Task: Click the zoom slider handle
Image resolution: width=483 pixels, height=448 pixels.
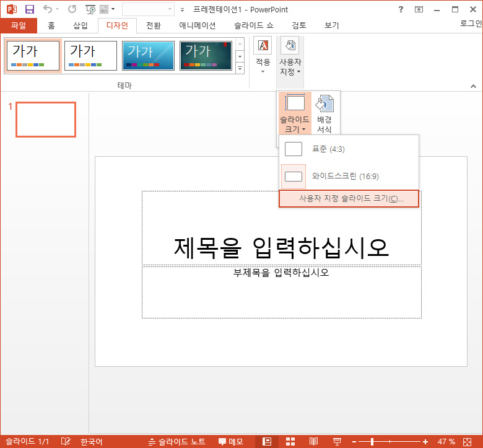Action: click(x=372, y=442)
